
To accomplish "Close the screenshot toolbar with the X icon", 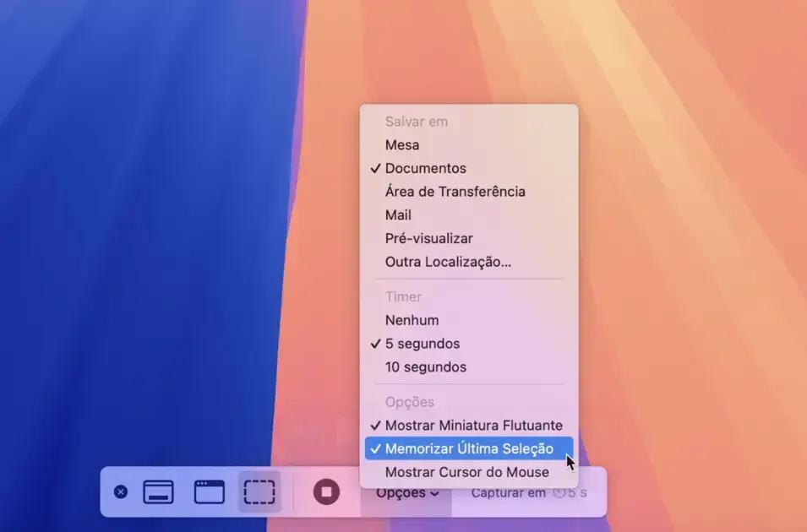I will (x=121, y=491).
